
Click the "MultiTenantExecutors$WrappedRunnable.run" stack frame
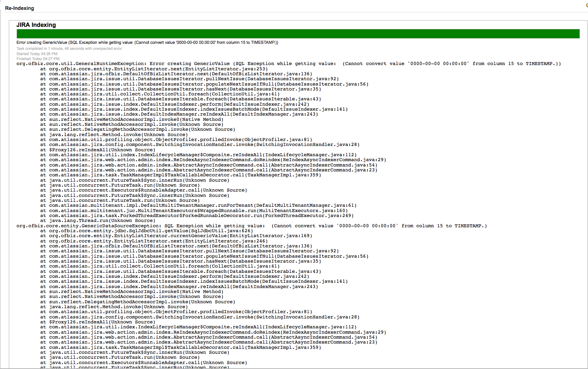point(194,211)
